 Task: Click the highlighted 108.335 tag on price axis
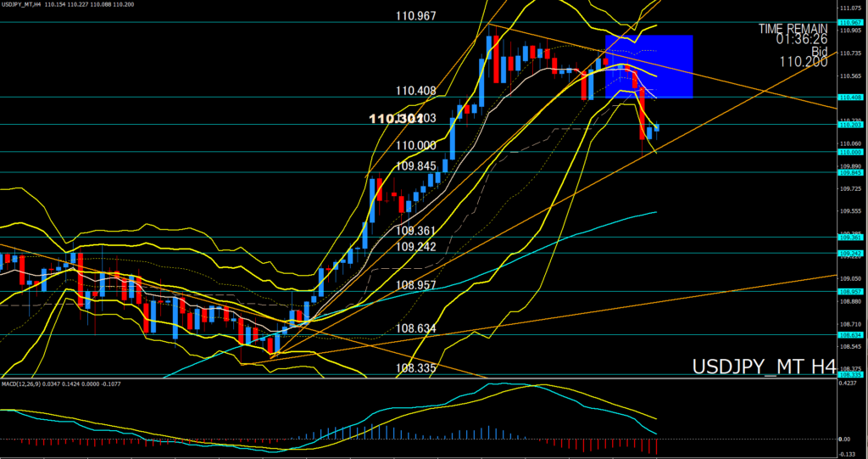click(849, 375)
